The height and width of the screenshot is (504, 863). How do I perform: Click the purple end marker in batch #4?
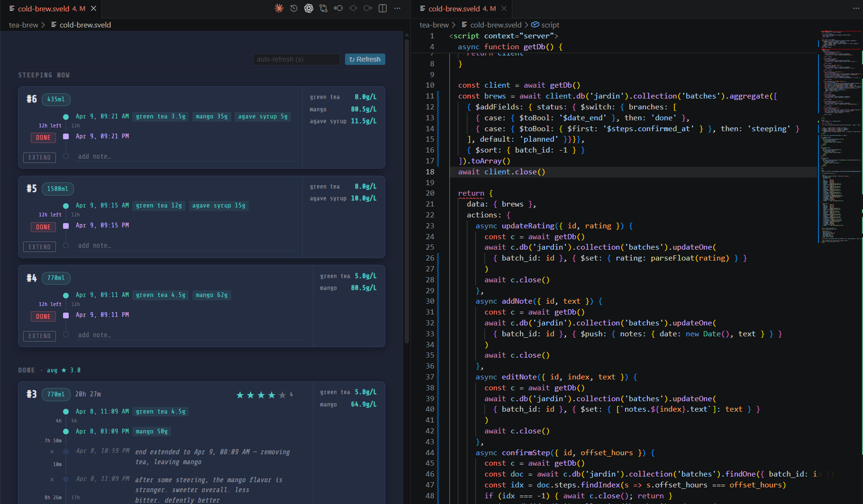coord(66,315)
